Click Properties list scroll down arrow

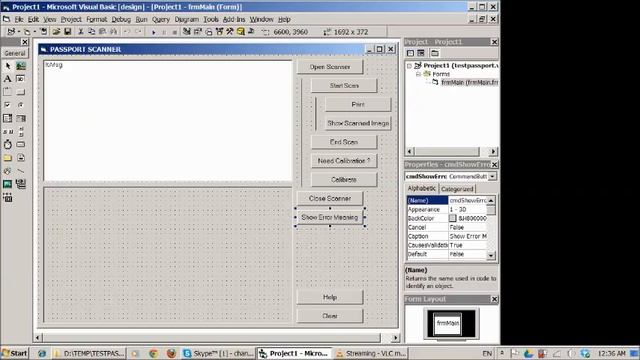[x=491, y=255]
